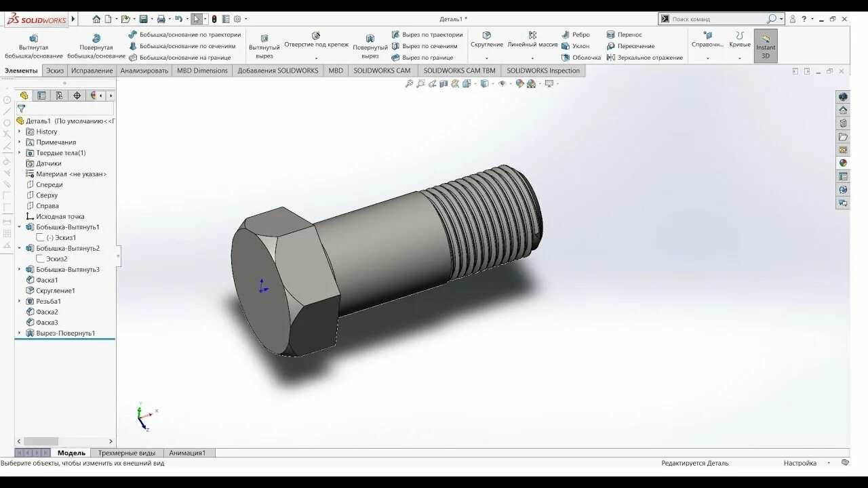This screenshot has height=488, width=868.
Task: Select the cursor selection tool
Action: point(197,19)
